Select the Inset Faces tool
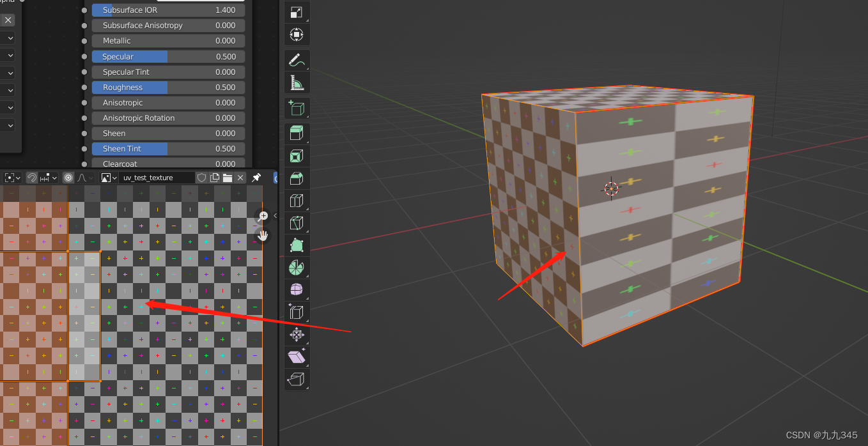 (297, 157)
